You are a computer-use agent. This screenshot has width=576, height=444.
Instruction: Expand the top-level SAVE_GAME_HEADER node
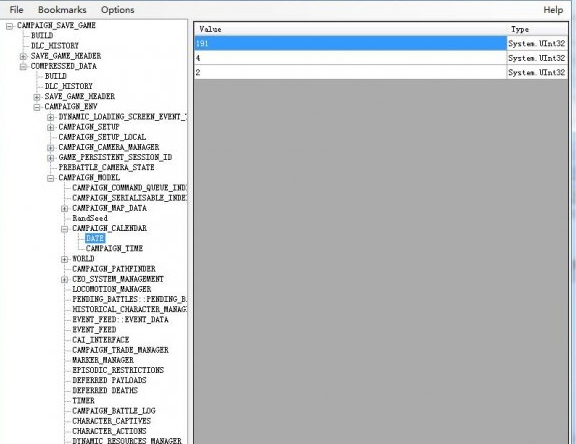coord(23,56)
